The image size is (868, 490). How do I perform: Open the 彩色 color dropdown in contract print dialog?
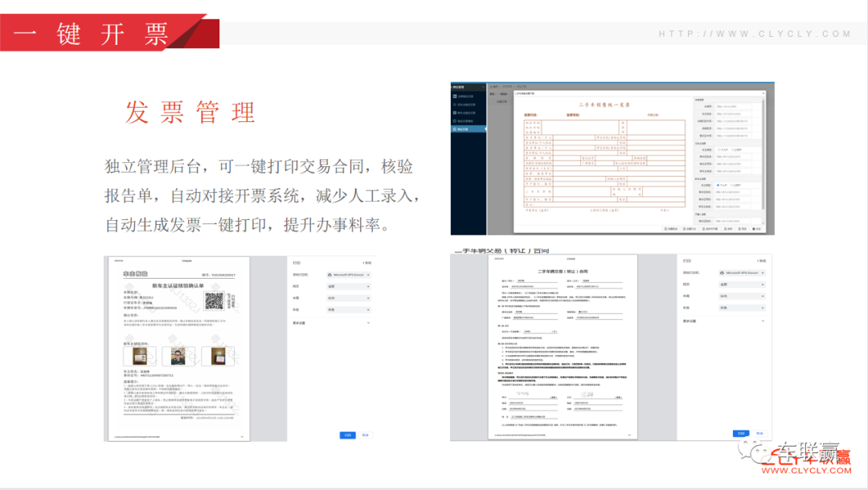[742, 308]
